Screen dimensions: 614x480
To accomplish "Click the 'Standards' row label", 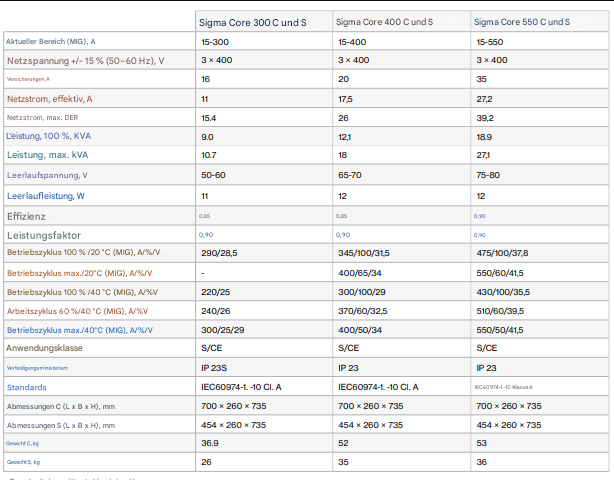I will [27, 388].
